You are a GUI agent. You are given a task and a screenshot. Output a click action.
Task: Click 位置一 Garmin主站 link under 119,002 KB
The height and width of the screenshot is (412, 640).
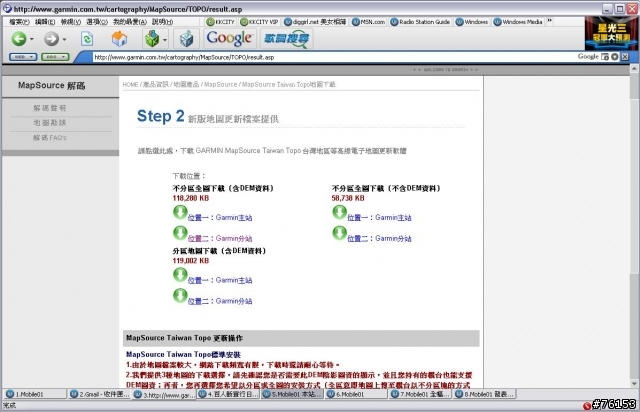pos(220,280)
